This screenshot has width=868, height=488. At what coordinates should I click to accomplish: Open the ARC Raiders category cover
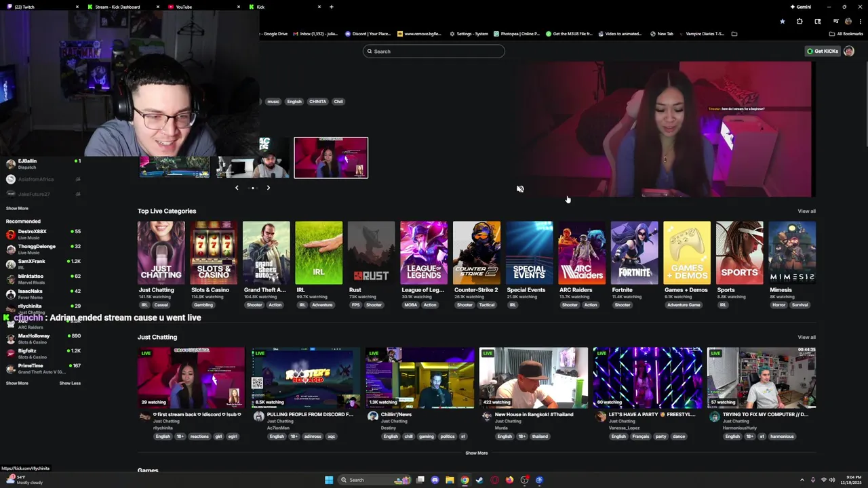tap(582, 252)
